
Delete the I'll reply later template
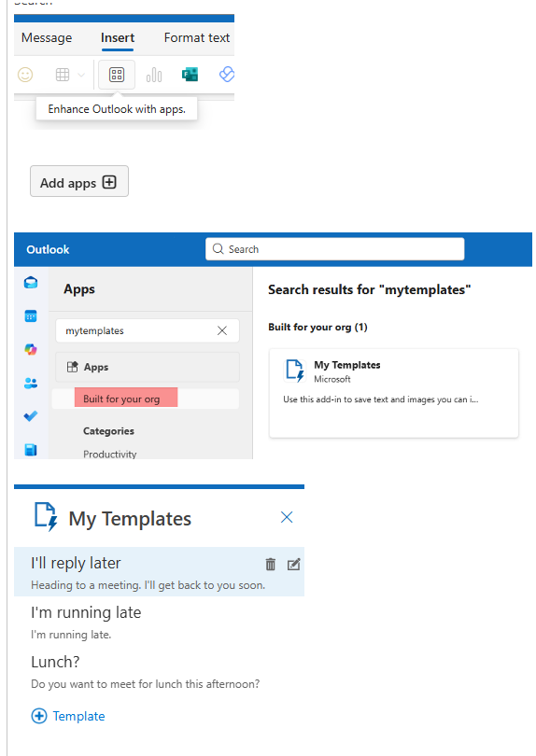pos(271,564)
